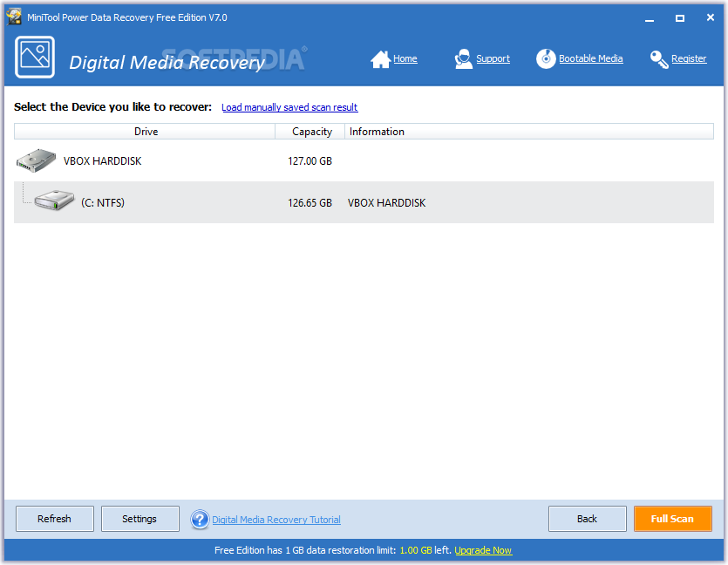The image size is (728, 565).
Task: Open the Bootable Media link
Action: coord(590,58)
